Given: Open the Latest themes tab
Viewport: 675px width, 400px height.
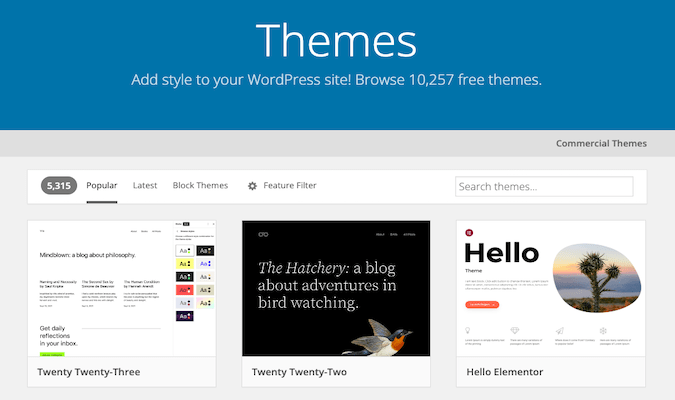Looking at the screenshot, I should [x=145, y=185].
